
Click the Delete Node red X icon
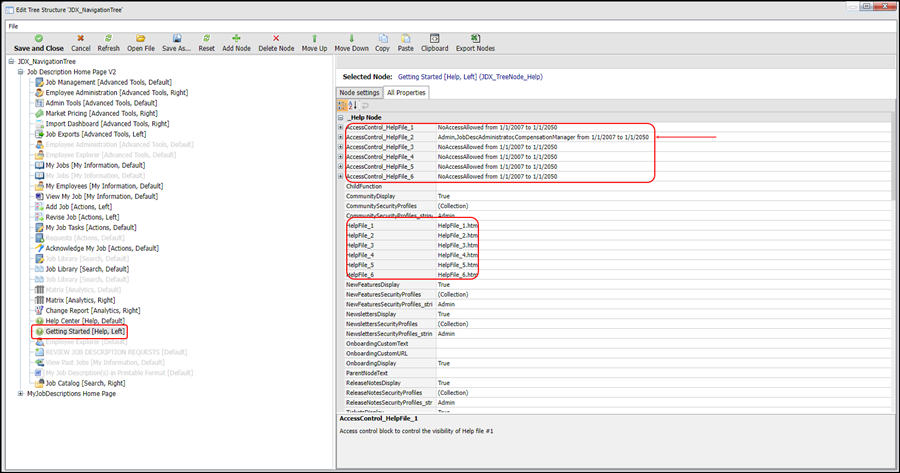click(x=276, y=38)
